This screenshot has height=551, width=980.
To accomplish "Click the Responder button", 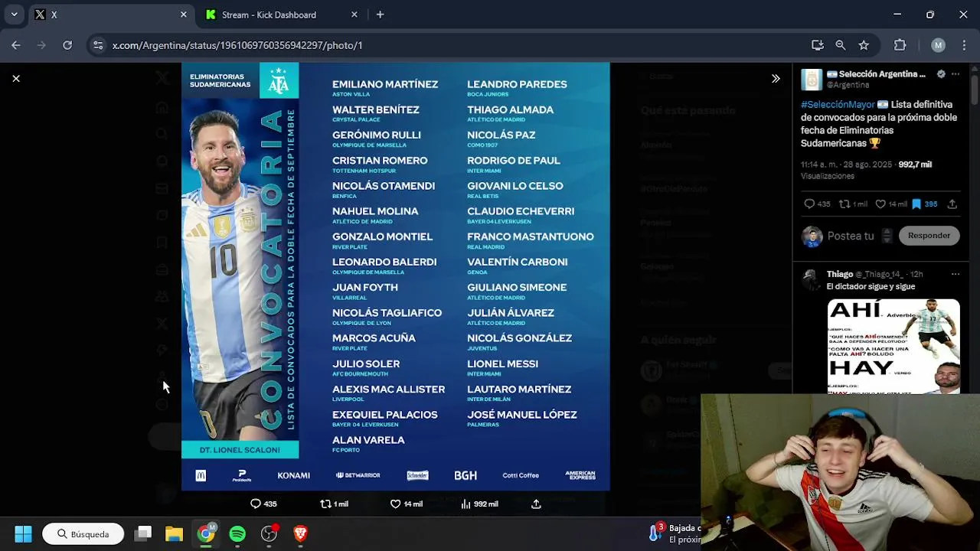I will point(929,236).
